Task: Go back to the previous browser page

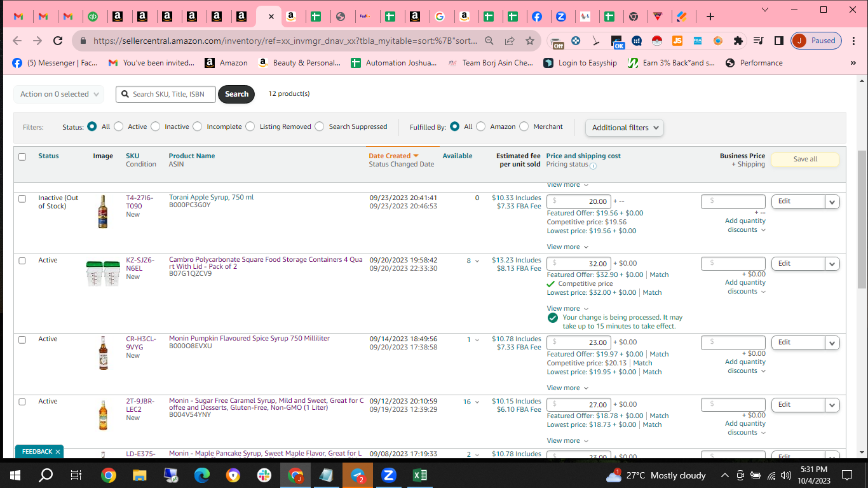Action: (17, 41)
